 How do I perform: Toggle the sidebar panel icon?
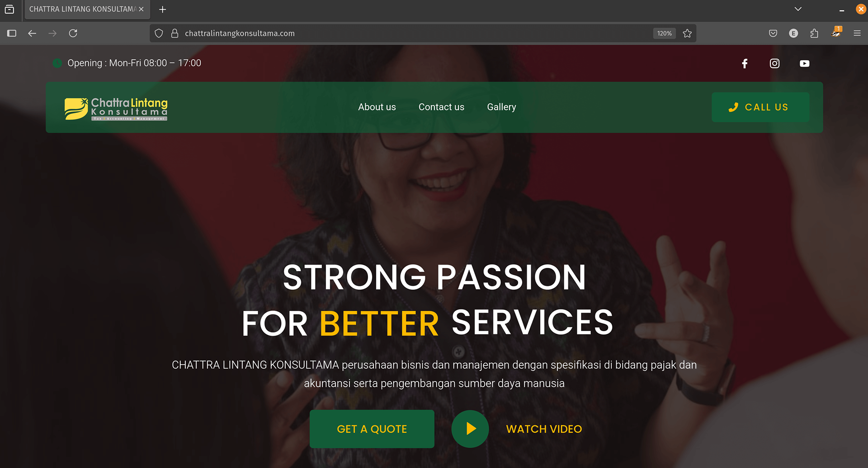[x=12, y=33]
